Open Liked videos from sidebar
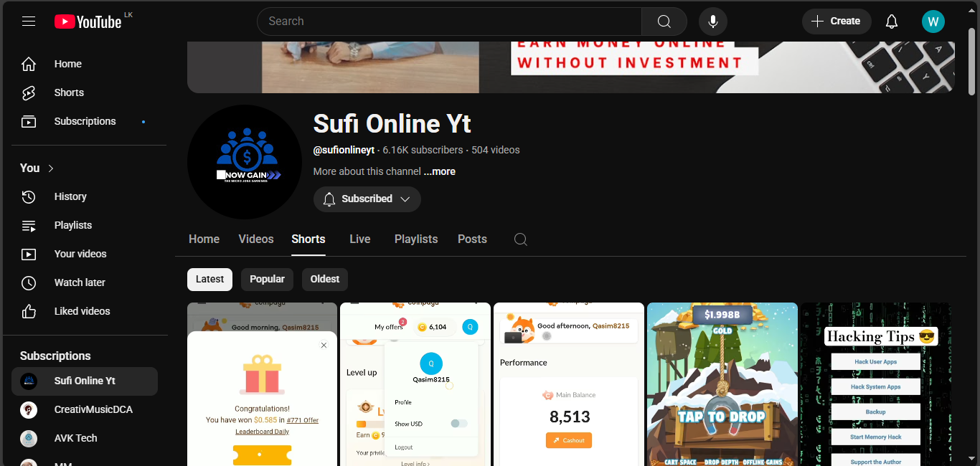 [85, 311]
